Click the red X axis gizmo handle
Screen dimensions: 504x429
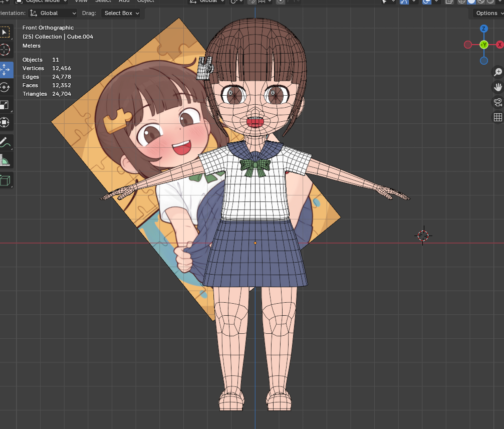tap(500, 45)
